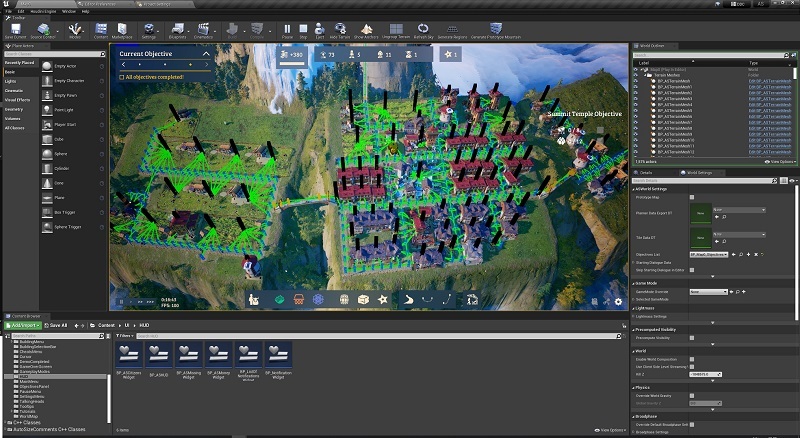Collapse the Current Objective panel
The height and width of the screenshot is (438, 800).
(206, 54)
